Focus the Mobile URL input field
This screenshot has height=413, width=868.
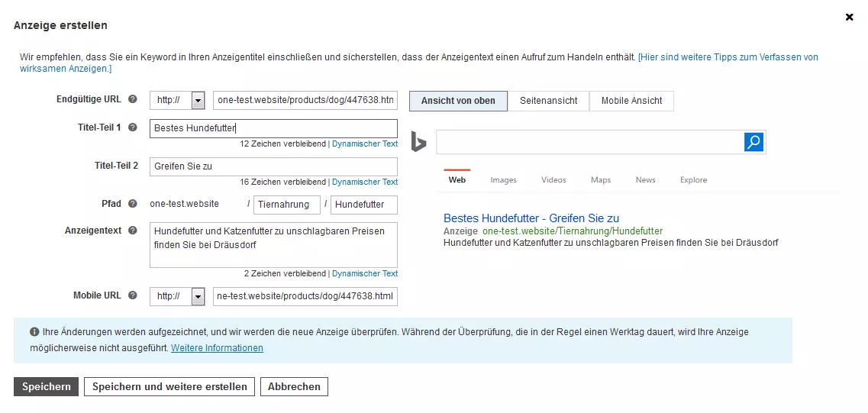pos(305,296)
